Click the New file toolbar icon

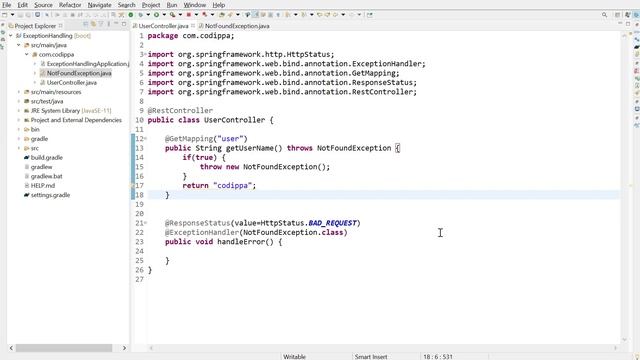(4, 15)
